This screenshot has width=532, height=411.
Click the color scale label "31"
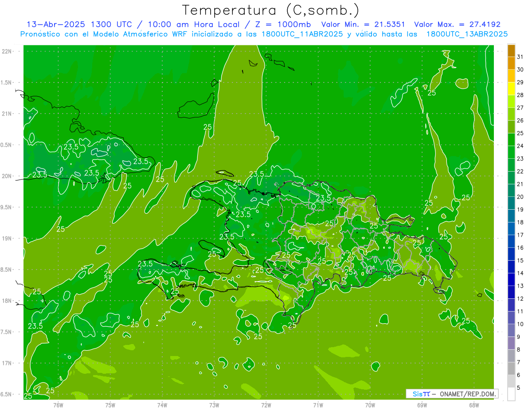pyautogui.click(x=521, y=57)
